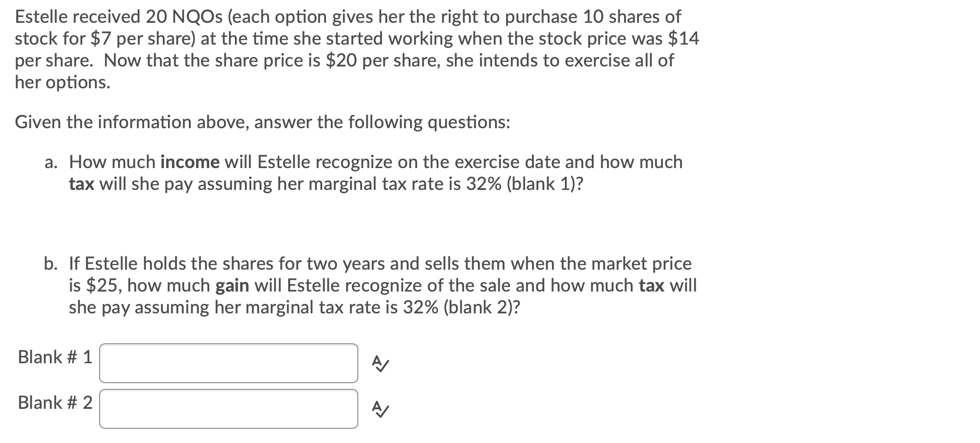Click the 'Blank # 1' label
The width and height of the screenshot is (980, 443).
click(55, 357)
